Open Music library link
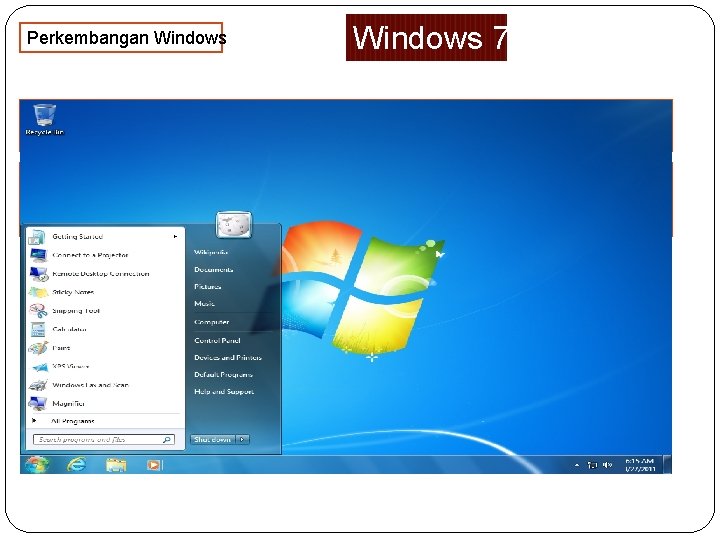This screenshot has width=720, height=540. (x=204, y=304)
